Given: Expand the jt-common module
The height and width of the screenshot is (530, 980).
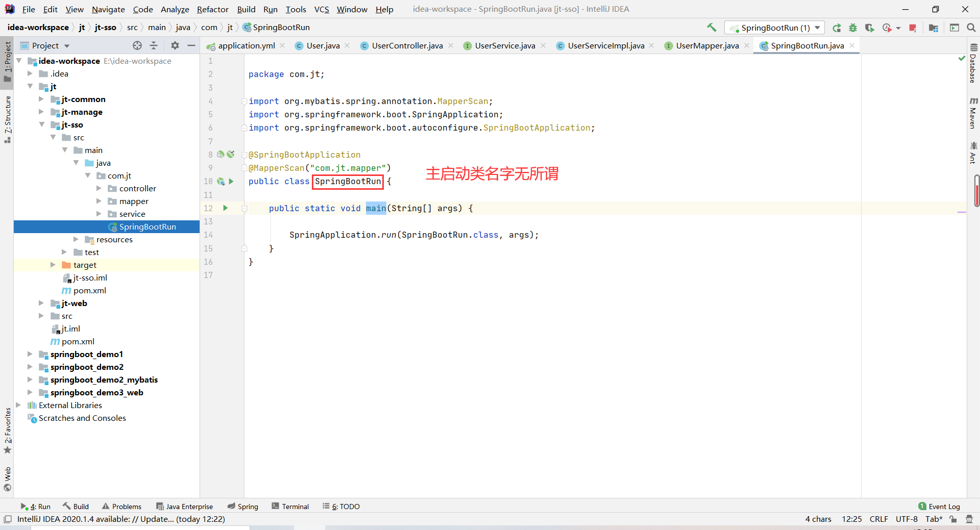Looking at the screenshot, I should (42, 99).
